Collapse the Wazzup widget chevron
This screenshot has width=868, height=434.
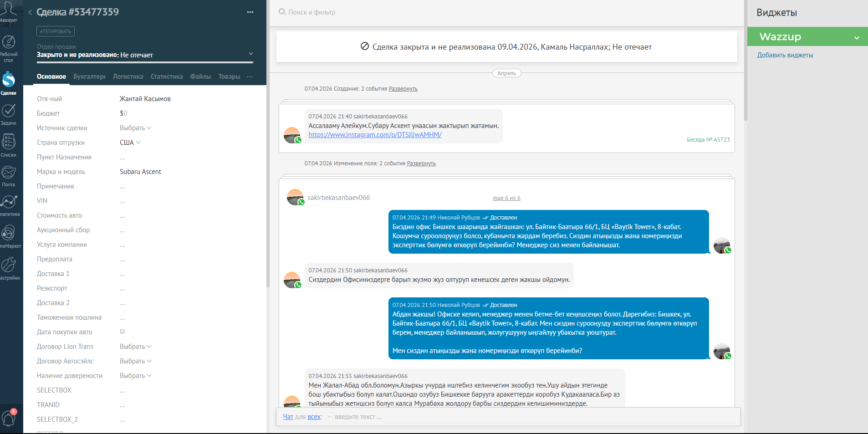click(857, 37)
